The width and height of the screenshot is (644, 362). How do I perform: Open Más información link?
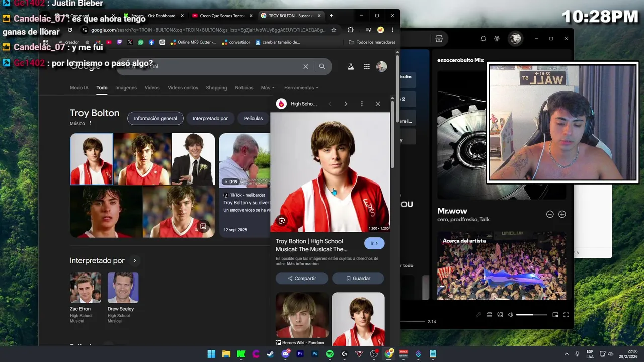click(x=303, y=264)
